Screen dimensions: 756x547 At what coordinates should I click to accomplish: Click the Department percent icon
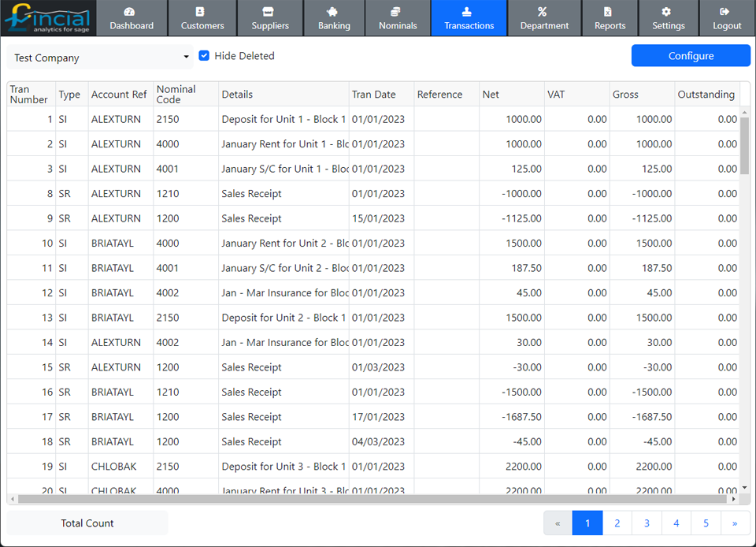tap(543, 12)
